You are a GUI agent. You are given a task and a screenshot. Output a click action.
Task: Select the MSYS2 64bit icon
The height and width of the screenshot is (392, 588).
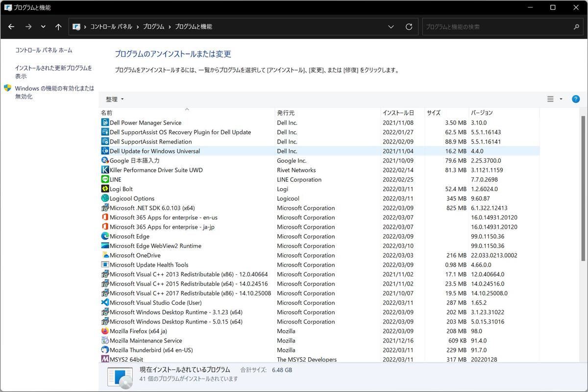(x=105, y=359)
